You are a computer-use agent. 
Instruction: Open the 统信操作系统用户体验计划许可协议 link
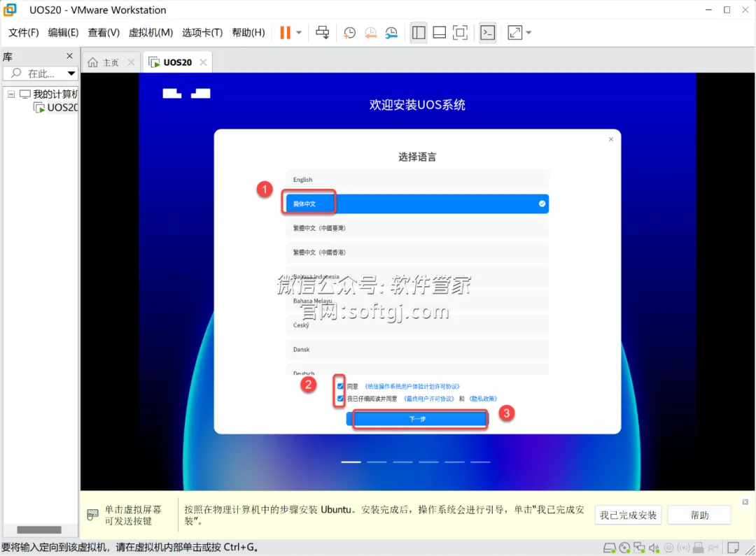[x=412, y=387]
